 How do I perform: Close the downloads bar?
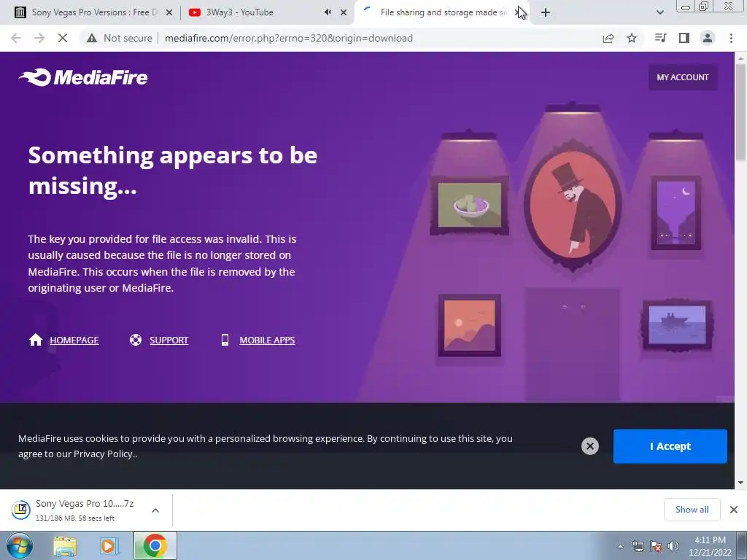click(734, 510)
